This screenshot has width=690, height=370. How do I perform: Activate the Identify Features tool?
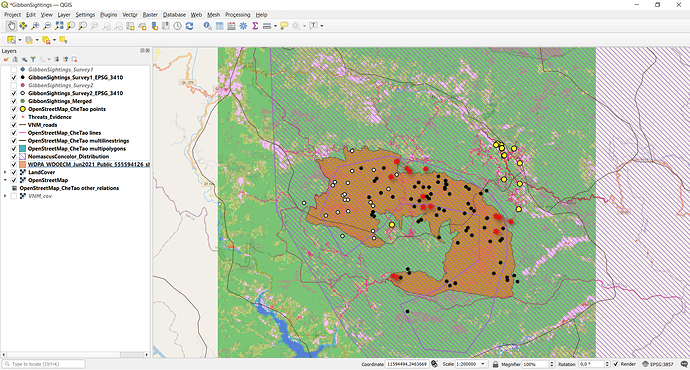click(x=208, y=26)
